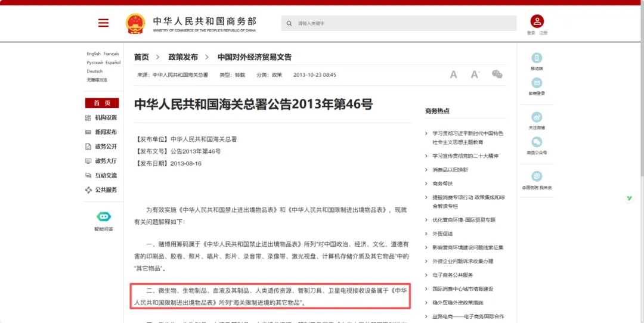Focus the keyword search field
The width and height of the screenshot is (644, 323).
click(x=399, y=23)
